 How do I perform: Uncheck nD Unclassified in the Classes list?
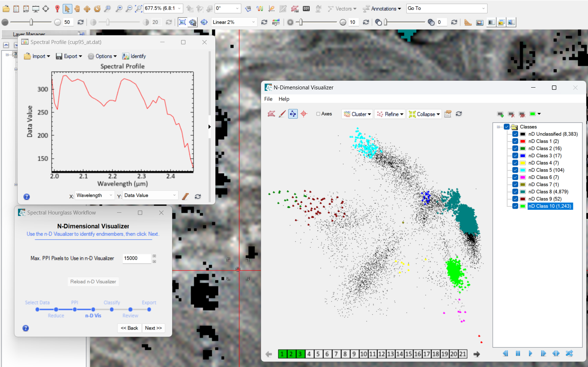point(515,134)
